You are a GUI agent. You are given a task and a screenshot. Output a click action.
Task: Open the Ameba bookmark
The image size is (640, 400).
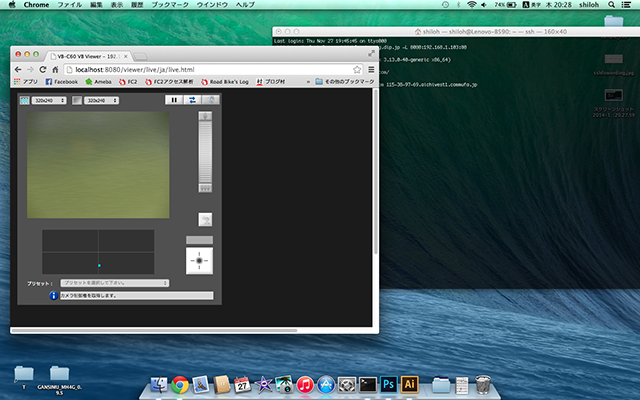(98, 82)
